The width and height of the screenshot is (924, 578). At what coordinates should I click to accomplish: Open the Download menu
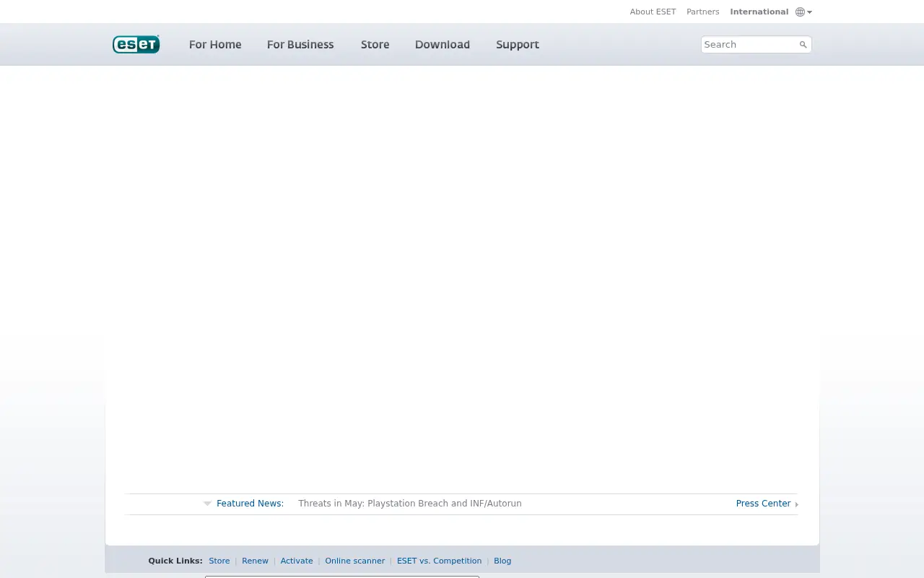(x=443, y=44)
